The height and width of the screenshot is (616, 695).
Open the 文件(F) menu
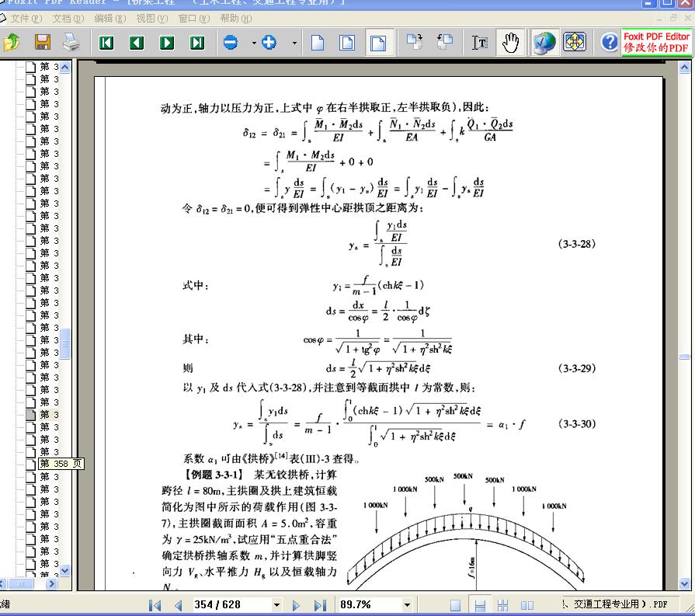click(x=26, y=19)
